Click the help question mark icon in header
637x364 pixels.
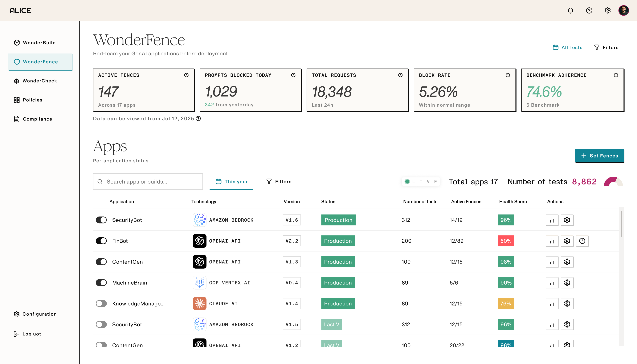[589, 10]
